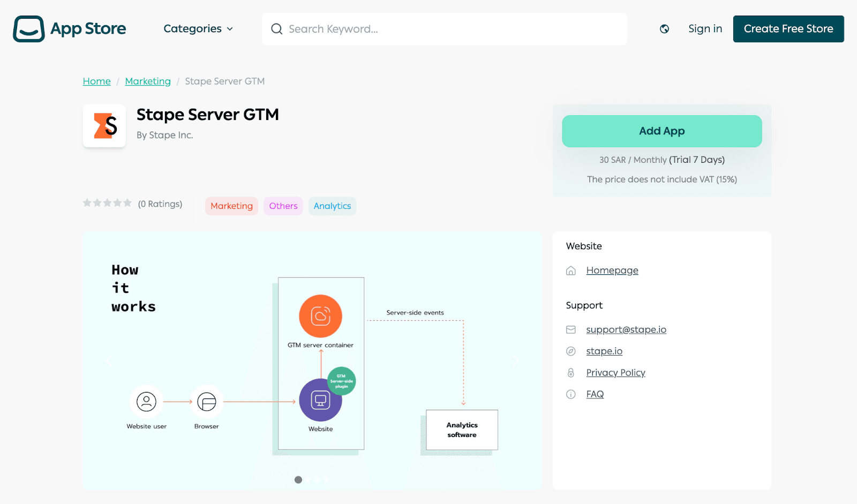Select the Marketing category tag

click(231, 206)
